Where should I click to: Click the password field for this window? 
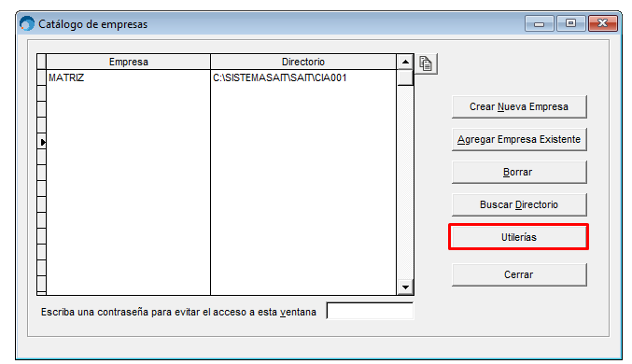click(370, 311)
